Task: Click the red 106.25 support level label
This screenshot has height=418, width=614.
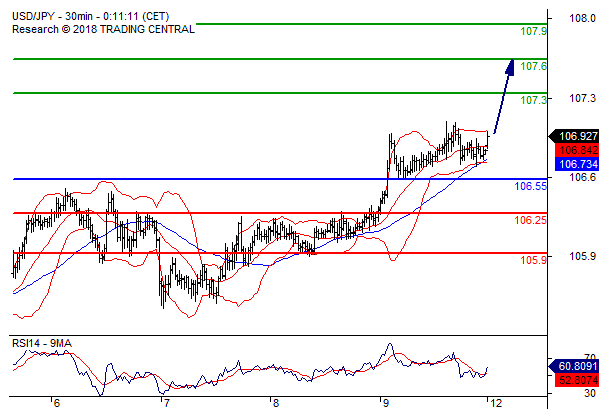Action: (x=530, y=220)
